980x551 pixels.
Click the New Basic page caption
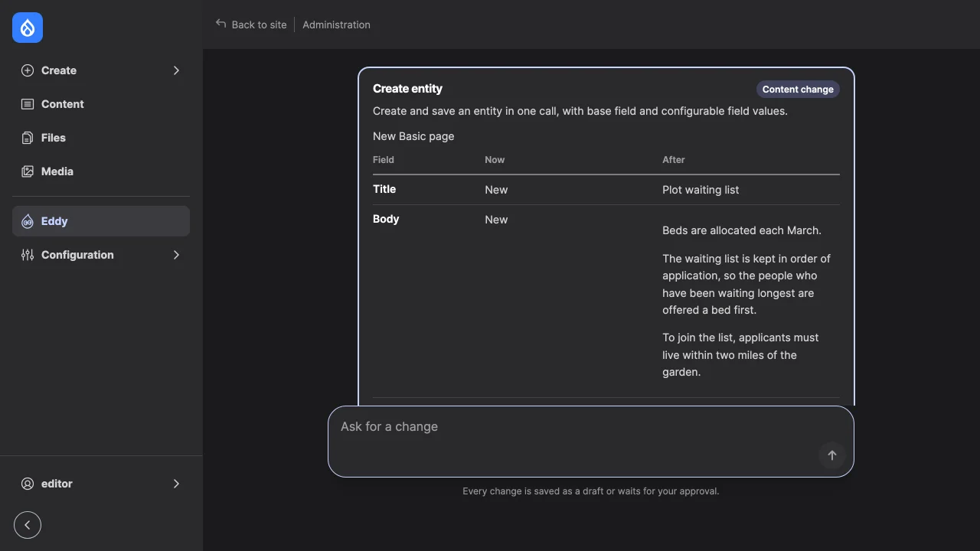coord(413,136)
